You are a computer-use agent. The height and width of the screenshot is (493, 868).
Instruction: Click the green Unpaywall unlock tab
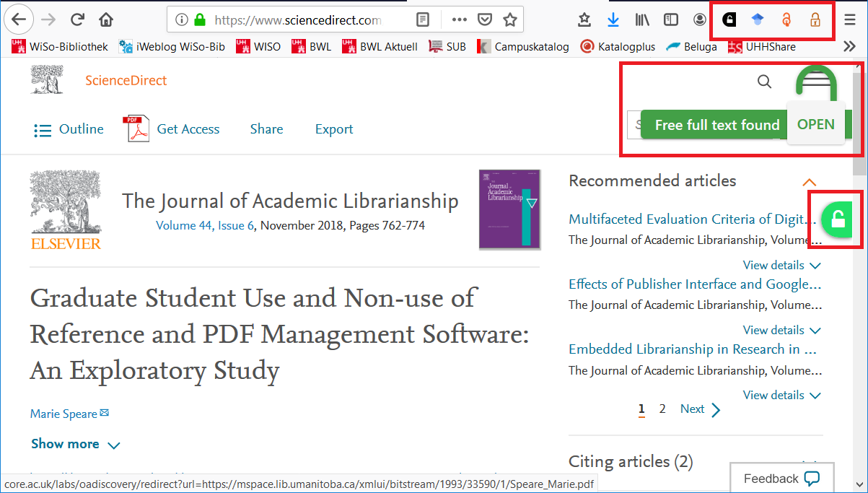838,220
